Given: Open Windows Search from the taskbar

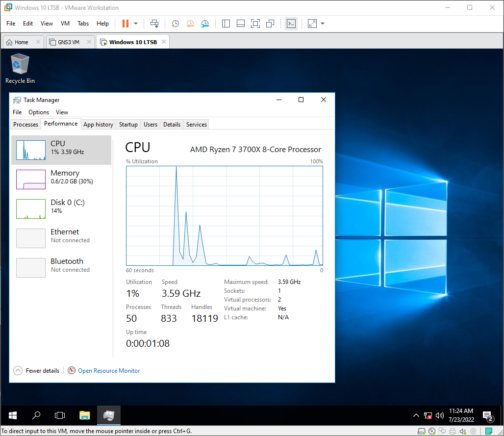Looking at the screenshot, I should pos(36,415).
